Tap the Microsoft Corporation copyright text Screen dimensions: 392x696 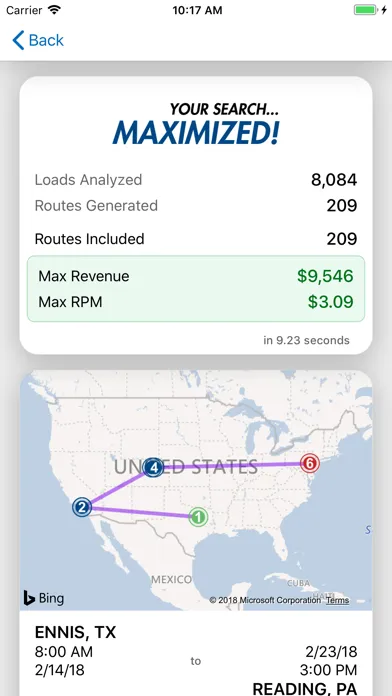265,600
